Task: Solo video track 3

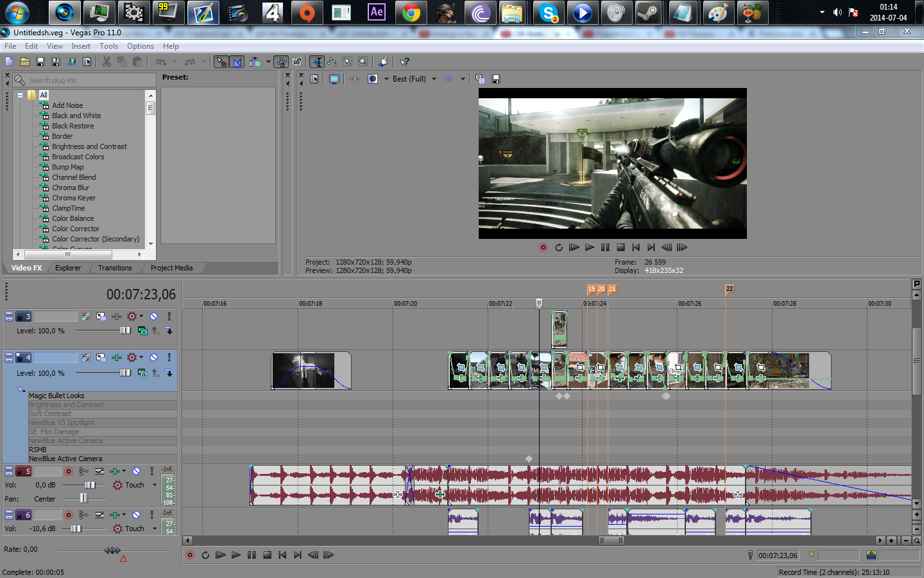Action: (169, 316)
